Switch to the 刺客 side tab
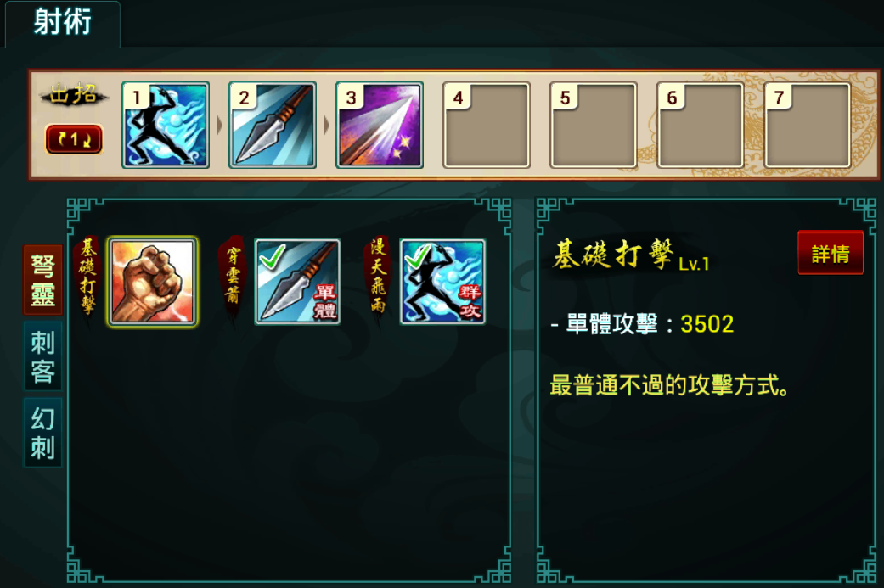Screen dimensions: 884x588 42,356
